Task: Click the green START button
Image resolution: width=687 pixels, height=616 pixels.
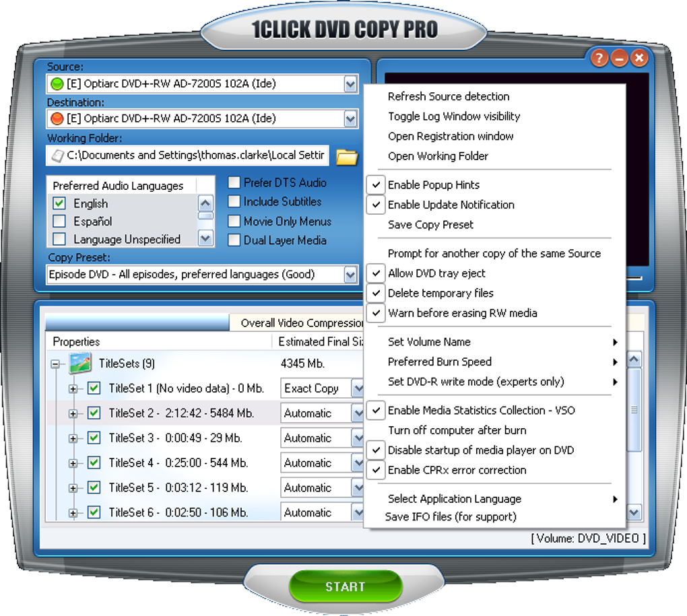Action: (346, 586)
